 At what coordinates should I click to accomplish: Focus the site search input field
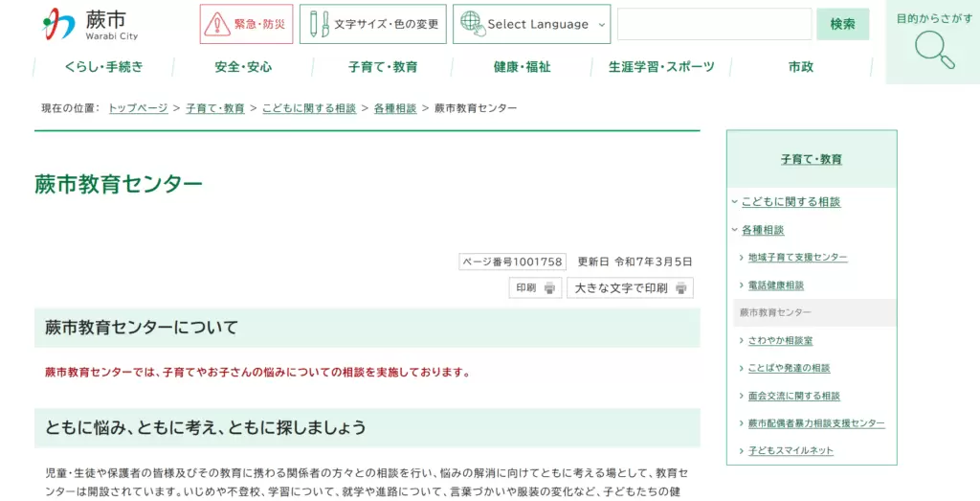714,24
